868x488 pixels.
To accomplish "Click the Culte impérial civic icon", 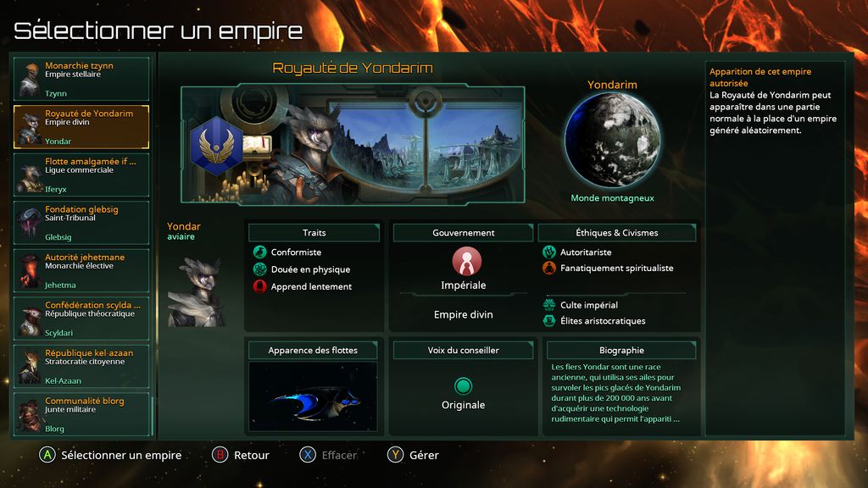I will point(549,305).
